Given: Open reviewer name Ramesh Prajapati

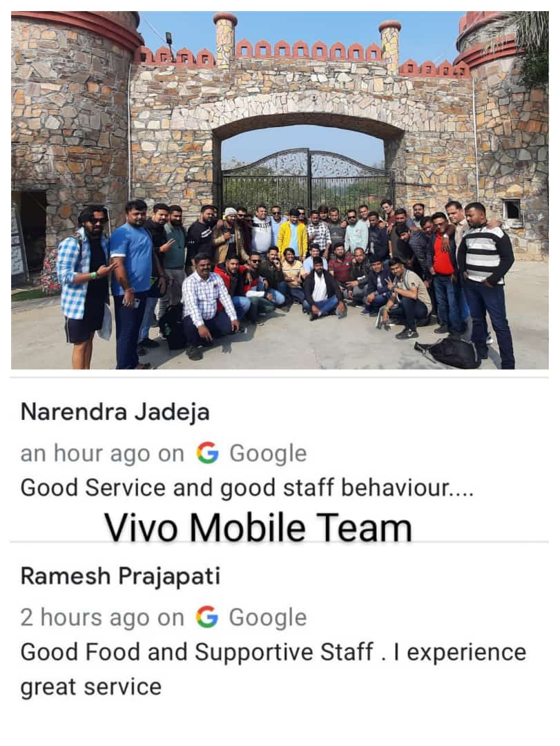Looking at the screenshot, I should 120,576.
